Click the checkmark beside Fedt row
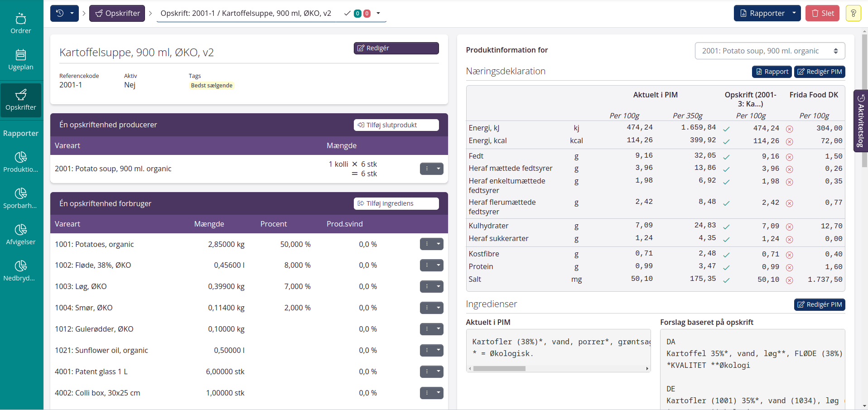868x410 pixels. click(726, 157)
